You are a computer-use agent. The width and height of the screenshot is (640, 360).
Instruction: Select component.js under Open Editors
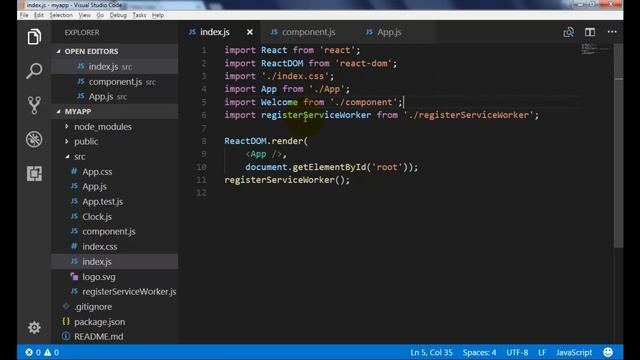pos(115,82)
